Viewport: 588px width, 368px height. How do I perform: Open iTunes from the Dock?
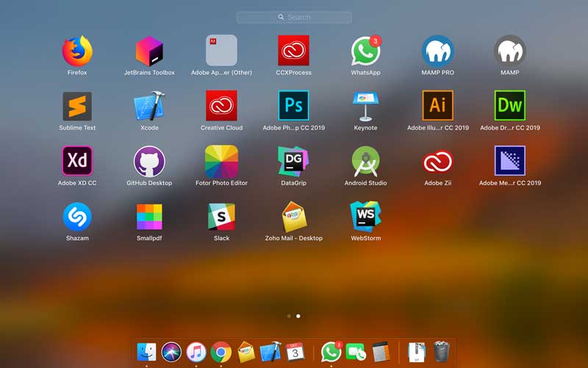point(196,353)
